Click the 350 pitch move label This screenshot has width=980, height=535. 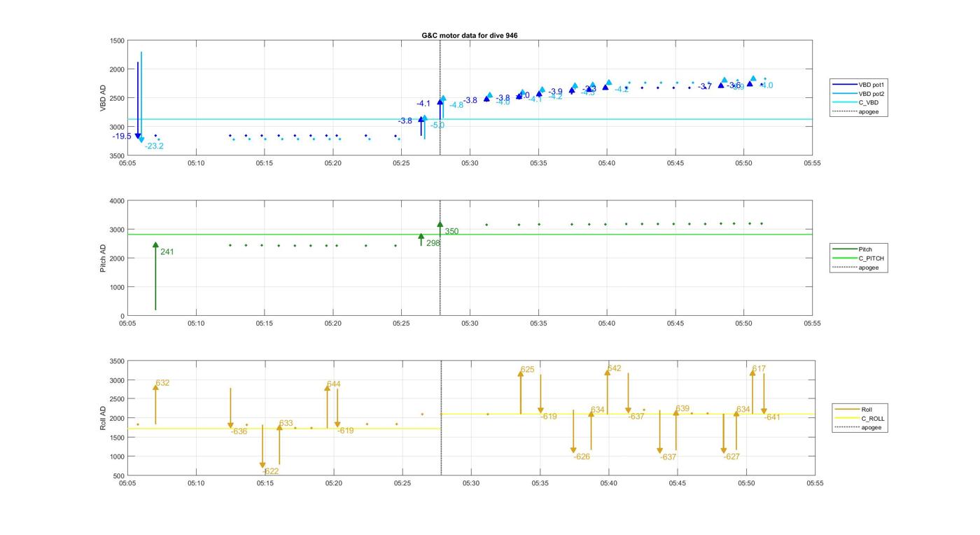point(451,232)
